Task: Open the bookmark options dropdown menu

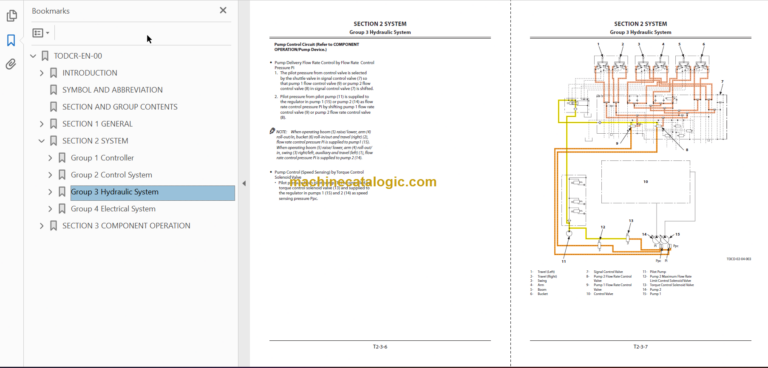Action: 41,33
